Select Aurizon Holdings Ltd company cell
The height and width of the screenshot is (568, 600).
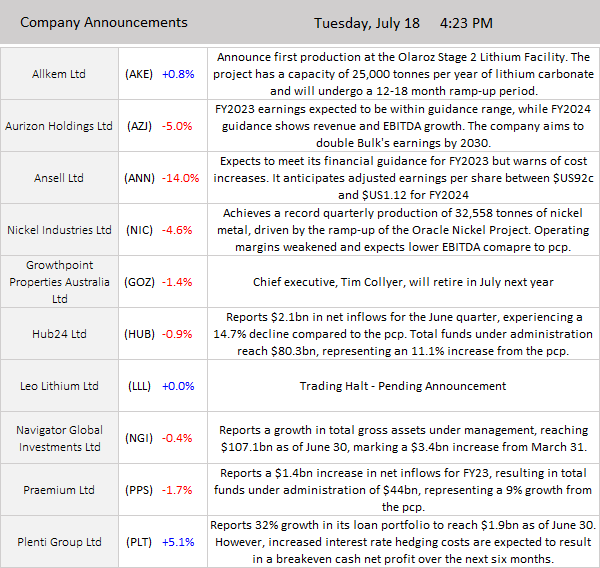(x=58, y=126)
